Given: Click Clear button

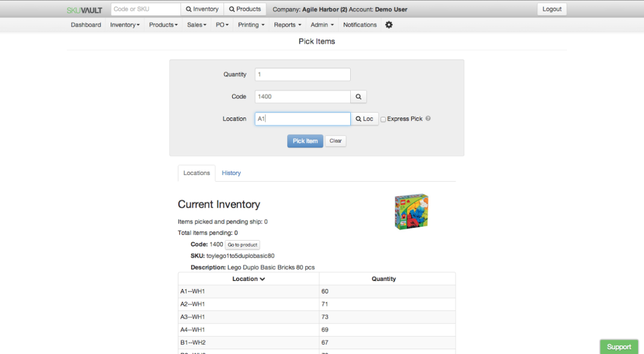Looking at the screenshot, I should 335,141.
